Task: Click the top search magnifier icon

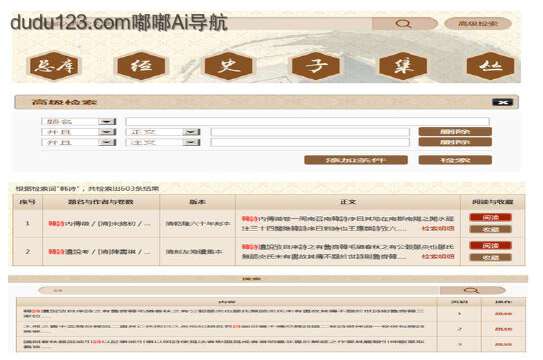Action: click(x=404, y=24)
